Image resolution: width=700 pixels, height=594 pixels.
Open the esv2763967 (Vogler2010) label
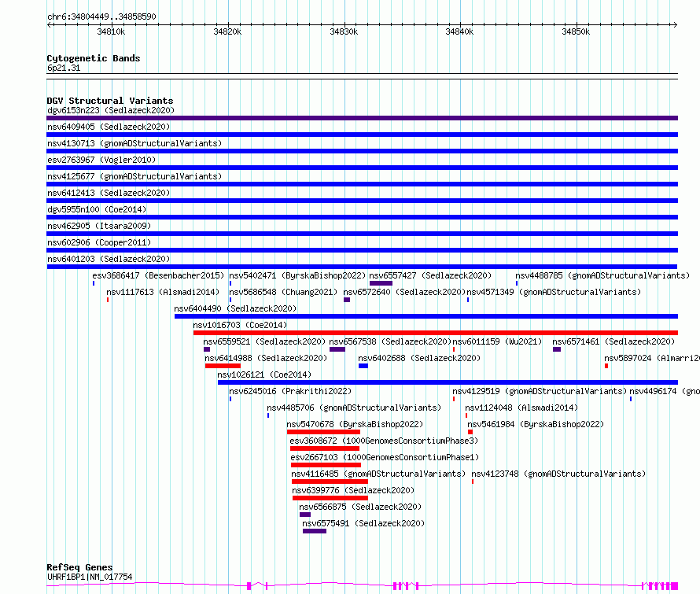tap(101, 160)
